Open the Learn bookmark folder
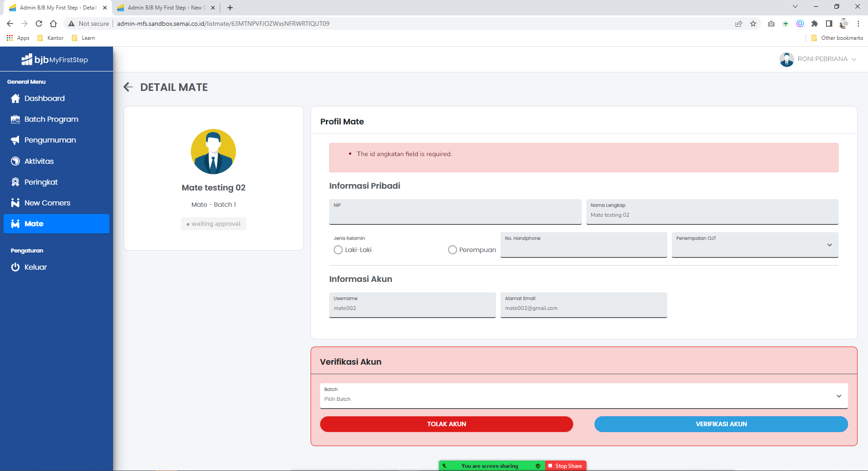The image size is (868, 471). [x=84, y=38]
